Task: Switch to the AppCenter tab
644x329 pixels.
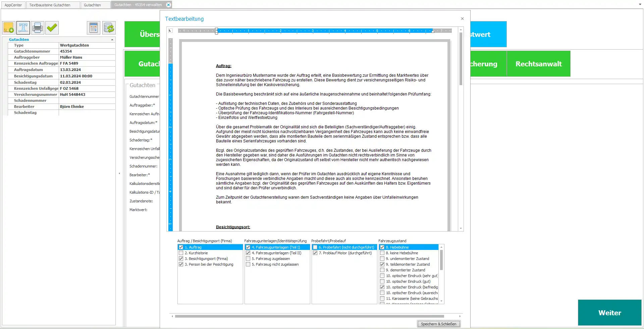Action: 13,5
